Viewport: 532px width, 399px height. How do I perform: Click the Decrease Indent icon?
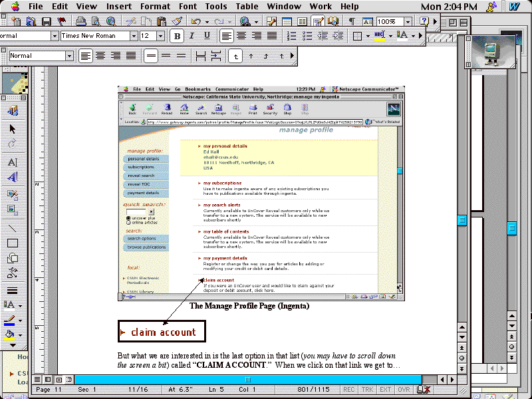323,36
